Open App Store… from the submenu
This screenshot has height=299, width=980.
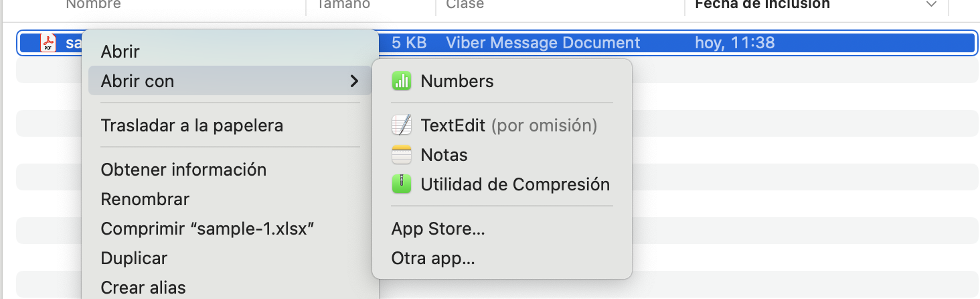coord(438,229)
